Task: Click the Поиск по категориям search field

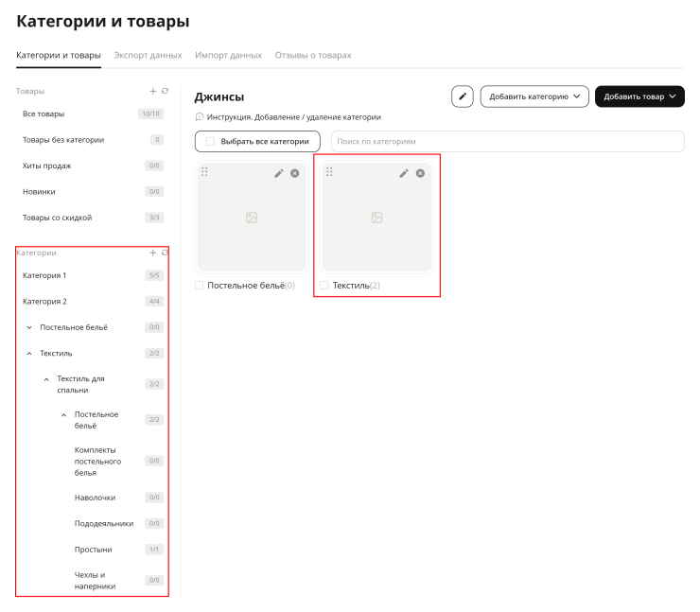Action: point(508,142)
